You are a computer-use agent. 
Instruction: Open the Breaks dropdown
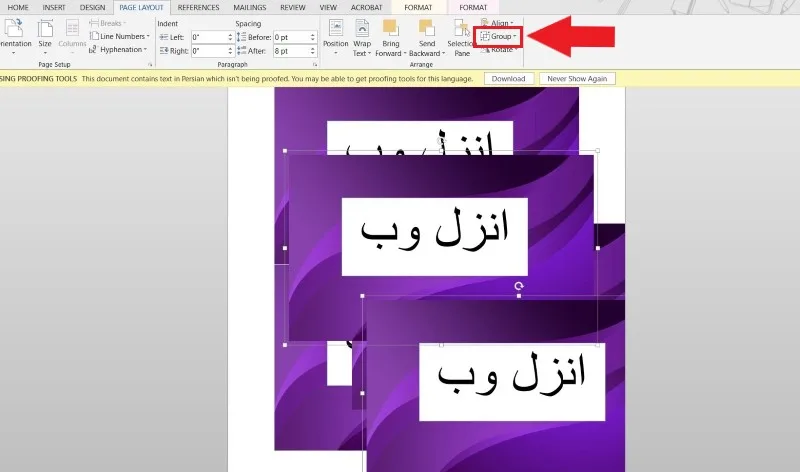(x=108, y=23)
